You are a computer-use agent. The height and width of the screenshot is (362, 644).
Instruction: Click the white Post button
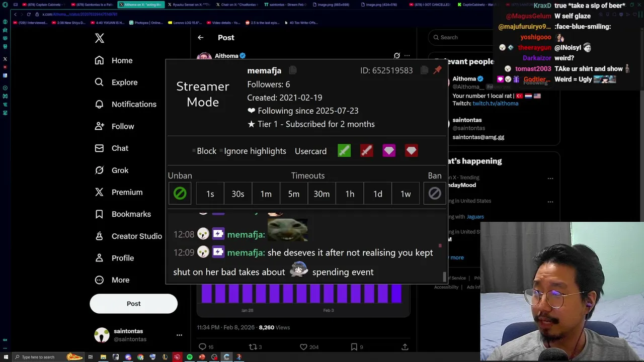pyautogui.click(x=133, y=304)
